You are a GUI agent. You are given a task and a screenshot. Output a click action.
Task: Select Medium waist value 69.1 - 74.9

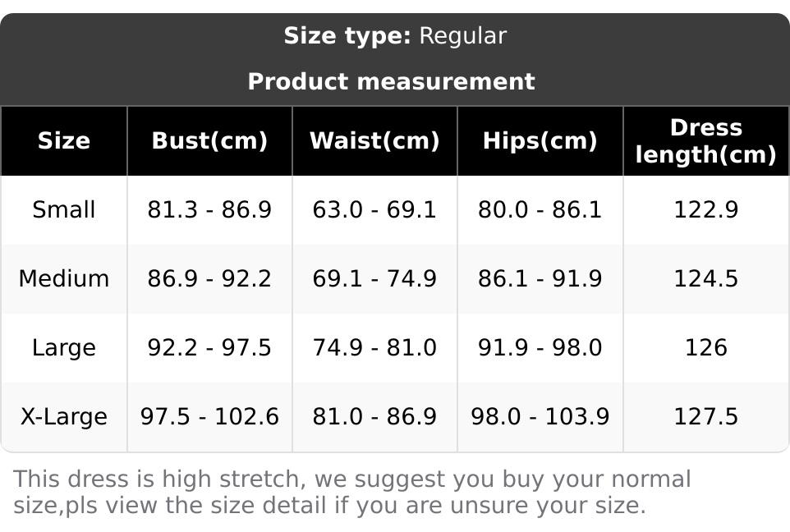point(374,278)
